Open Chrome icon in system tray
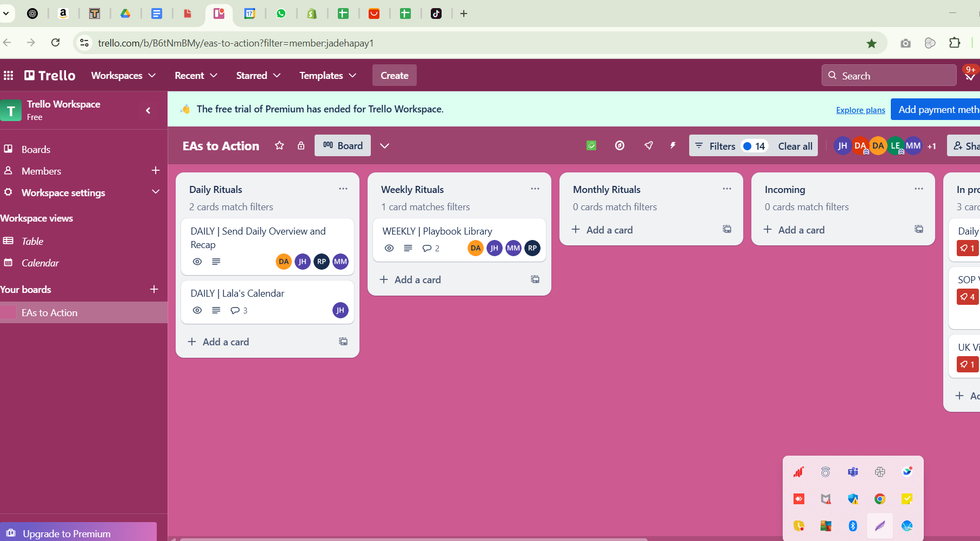The image size is (980, 541). [880, 499]
